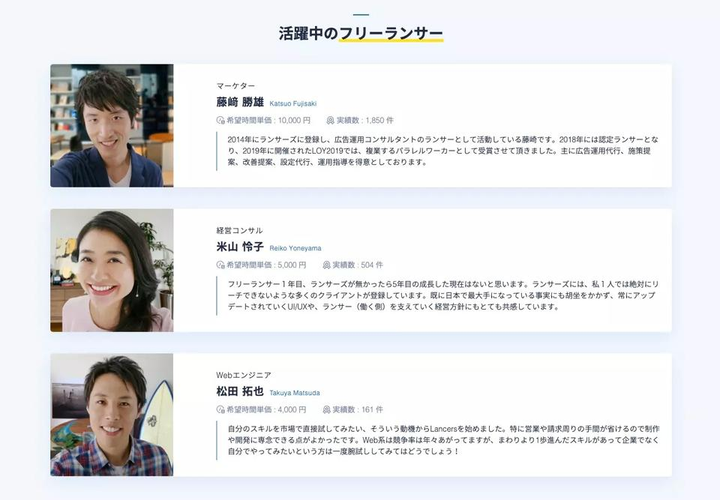Select the name 松田 拓也
Screen dimensions: 720x500
(240, 392)
